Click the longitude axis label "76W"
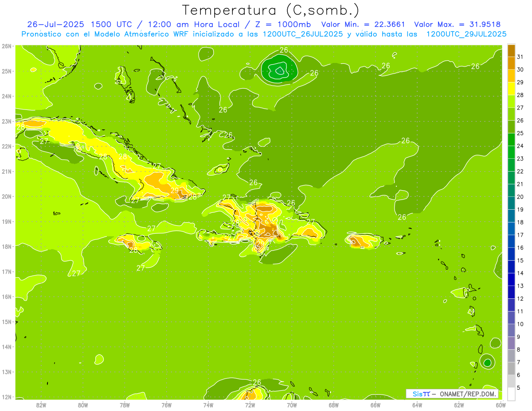This screenshot has height=411, width=532. (x=167, y=405)
